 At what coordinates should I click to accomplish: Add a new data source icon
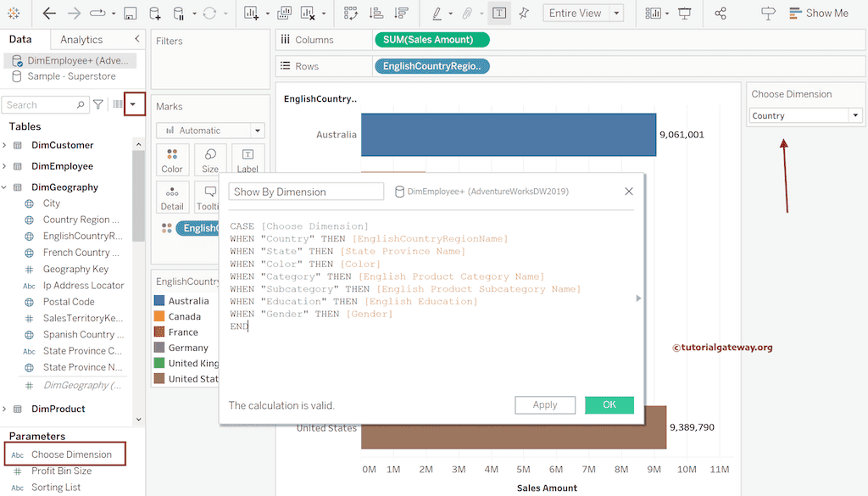[x=155, y=14]
